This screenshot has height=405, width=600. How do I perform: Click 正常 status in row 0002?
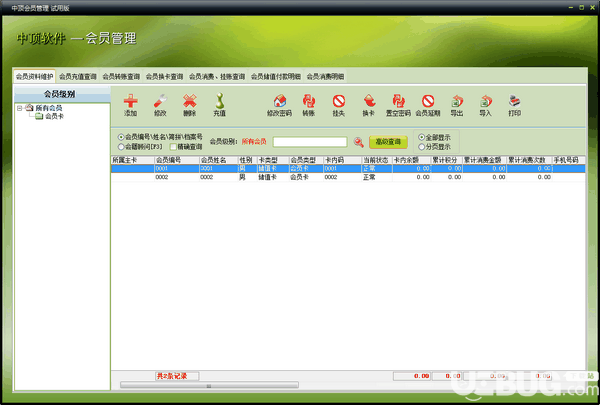[x=377, y=177]
